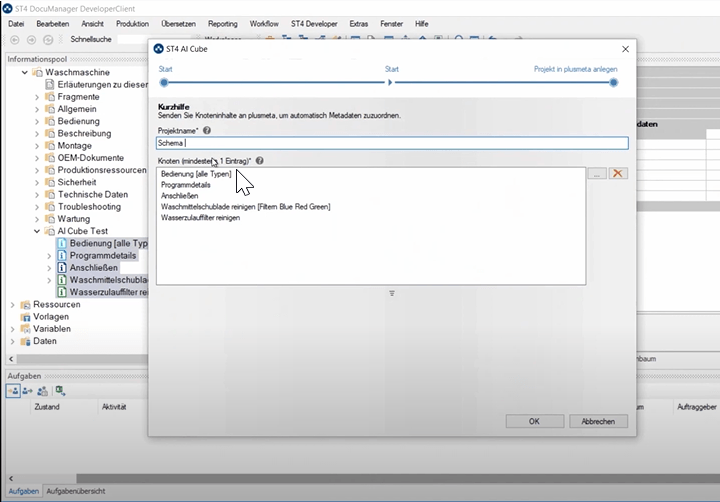The height and width of the screenshot is (502, 720).
Task: Open the Datei menu
Action: pyautogui.click(x=16, y=24)
